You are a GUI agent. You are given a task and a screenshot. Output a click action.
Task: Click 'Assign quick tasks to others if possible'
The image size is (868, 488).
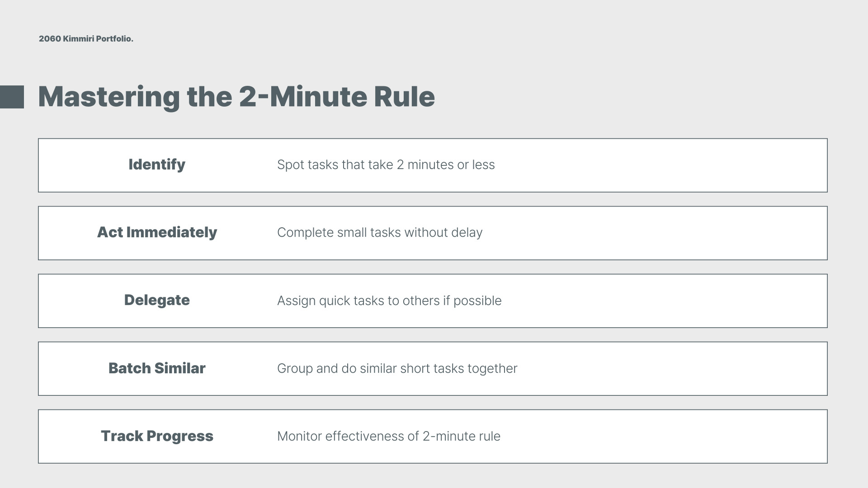(389, 301)
